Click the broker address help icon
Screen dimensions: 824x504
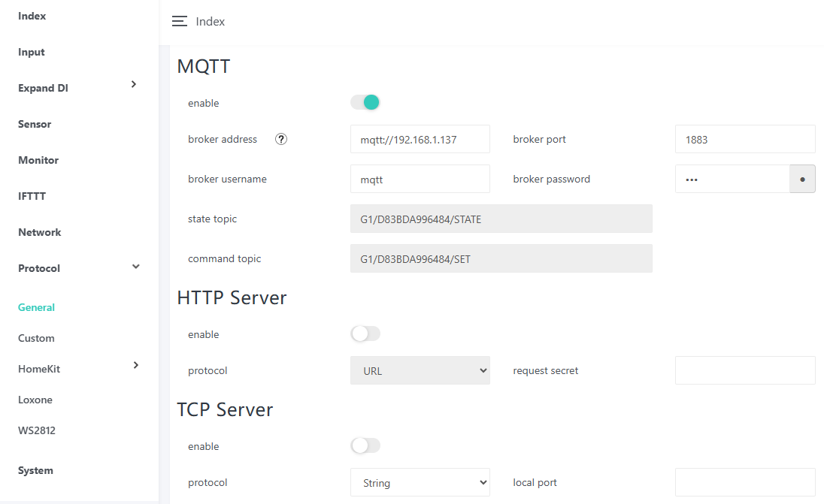281,139
